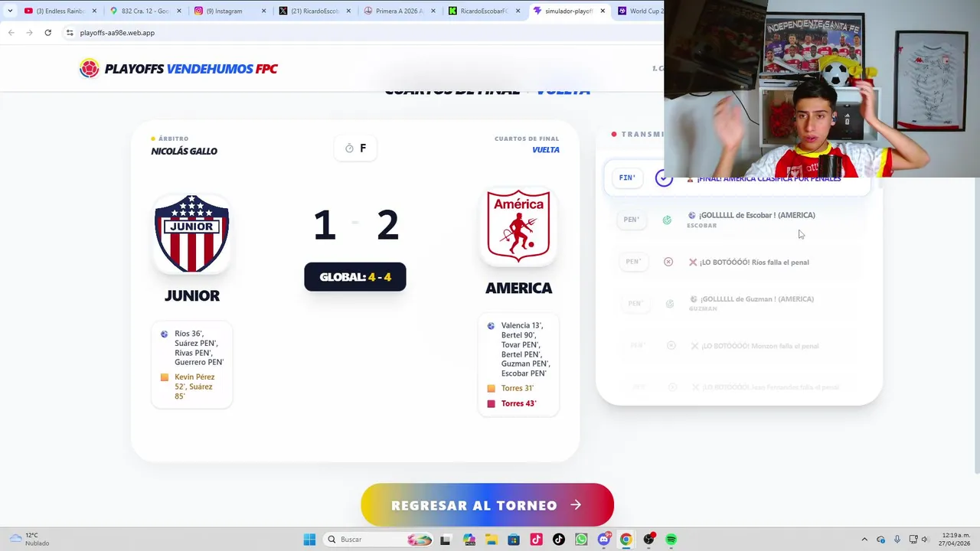
Task: Switch to the X RicardoEscobar tab
Action: point(314,11)
